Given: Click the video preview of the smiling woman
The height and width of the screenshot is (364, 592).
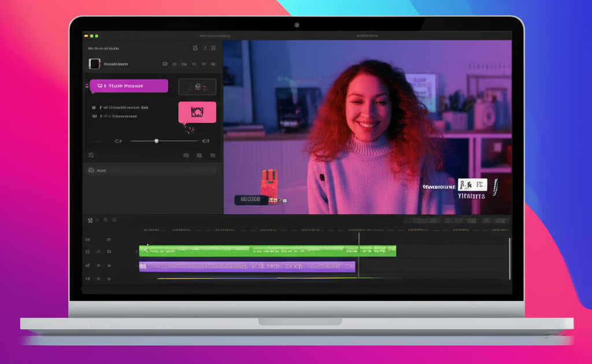Looking at the screenshot, I should click(367, 127).
